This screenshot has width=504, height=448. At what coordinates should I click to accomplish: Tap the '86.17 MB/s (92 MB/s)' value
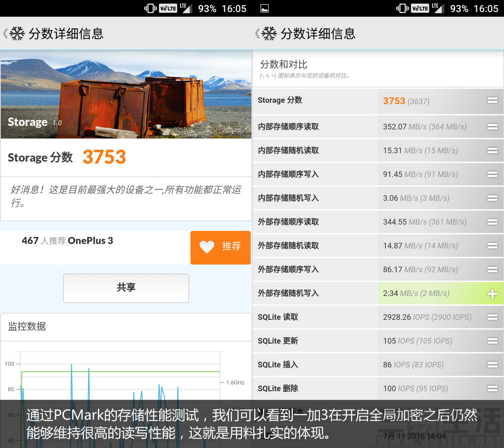tap(421, 270)
